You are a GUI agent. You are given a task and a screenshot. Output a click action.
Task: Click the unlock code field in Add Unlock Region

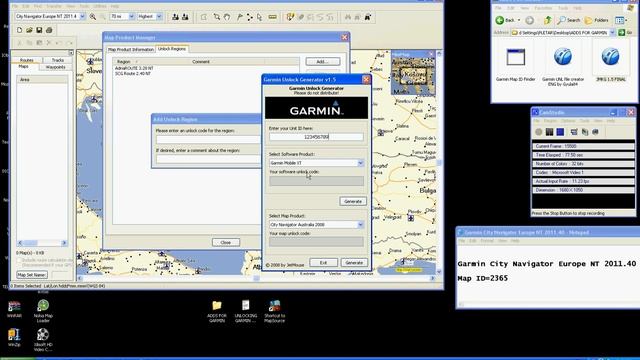pyautogui.click(x=208, y=140)
